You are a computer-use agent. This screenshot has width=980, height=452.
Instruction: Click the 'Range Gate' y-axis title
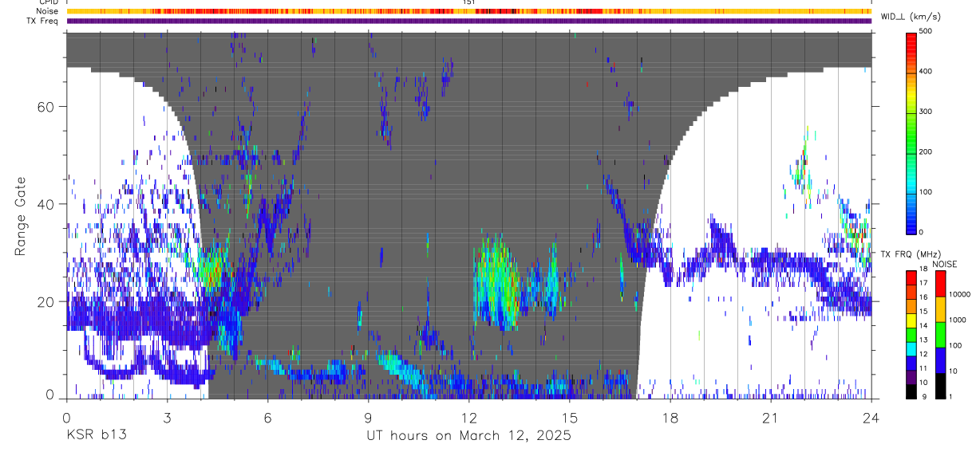click(x=21, y=216)
